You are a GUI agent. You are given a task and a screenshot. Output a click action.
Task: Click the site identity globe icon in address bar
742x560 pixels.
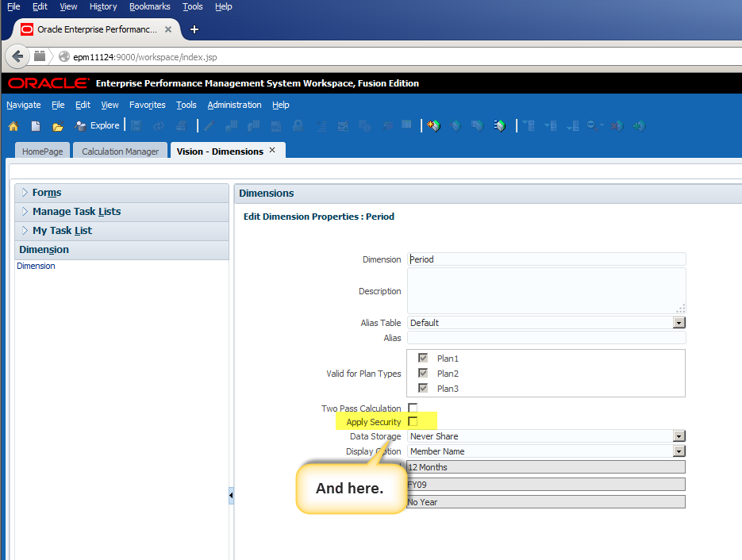[64, 57]
